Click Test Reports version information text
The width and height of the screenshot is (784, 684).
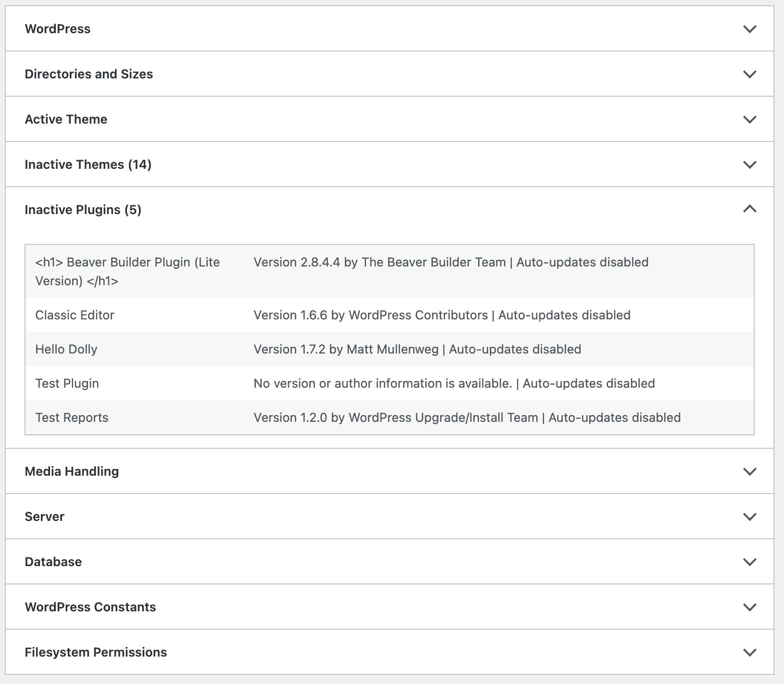[x=467, y=418]
